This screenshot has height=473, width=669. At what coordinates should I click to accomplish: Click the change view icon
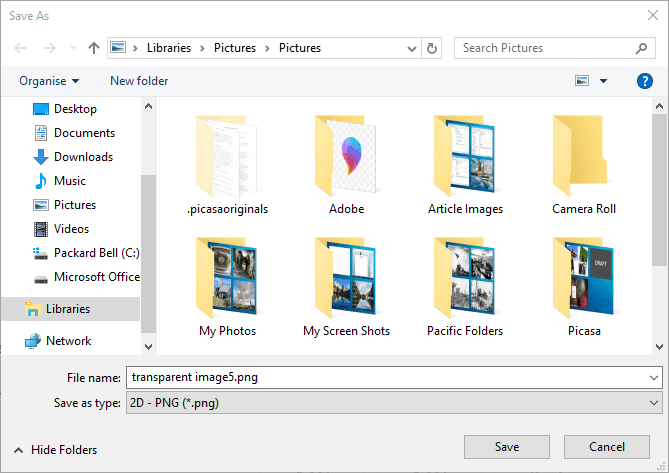[582, 81]
